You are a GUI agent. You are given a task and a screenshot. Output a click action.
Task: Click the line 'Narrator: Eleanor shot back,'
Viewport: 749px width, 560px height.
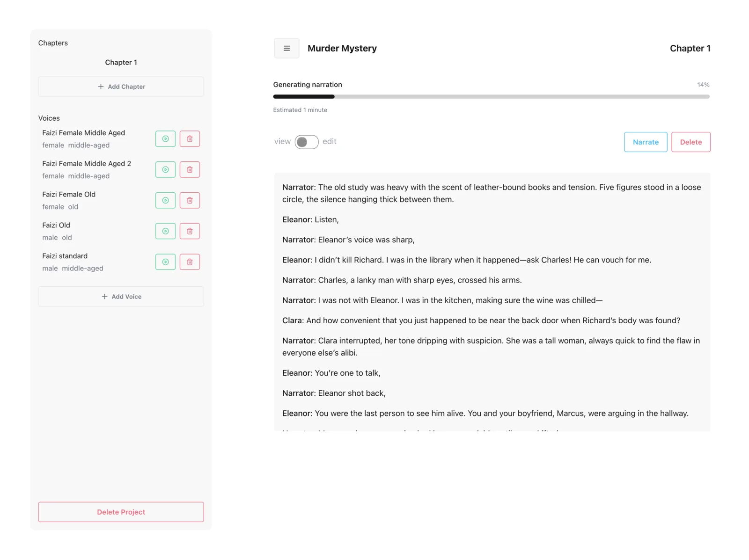[x=334, y=393]
